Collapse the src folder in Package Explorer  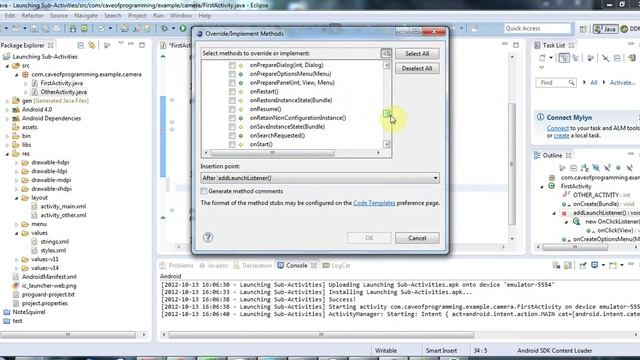coord(7,66)
